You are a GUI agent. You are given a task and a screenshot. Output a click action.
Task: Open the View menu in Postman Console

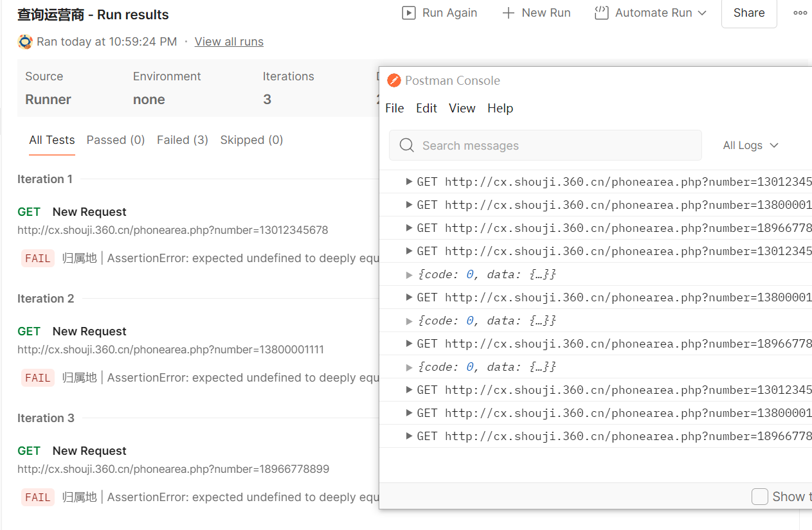[x=462, y=108]
